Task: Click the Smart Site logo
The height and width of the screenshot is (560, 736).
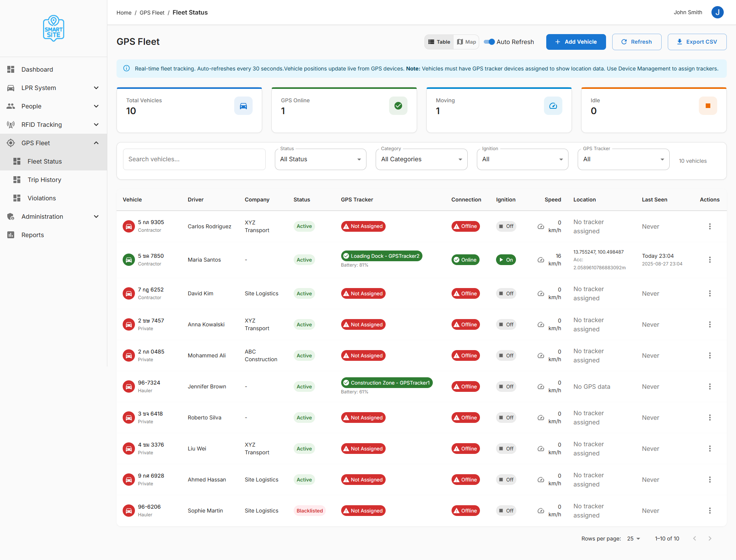Action: click(x=53, y=28)
